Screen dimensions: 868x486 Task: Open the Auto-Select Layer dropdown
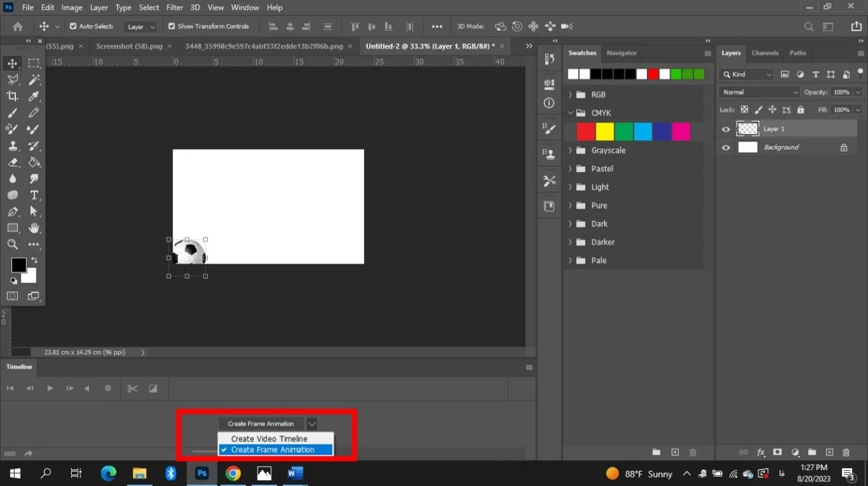coord(140,27)
